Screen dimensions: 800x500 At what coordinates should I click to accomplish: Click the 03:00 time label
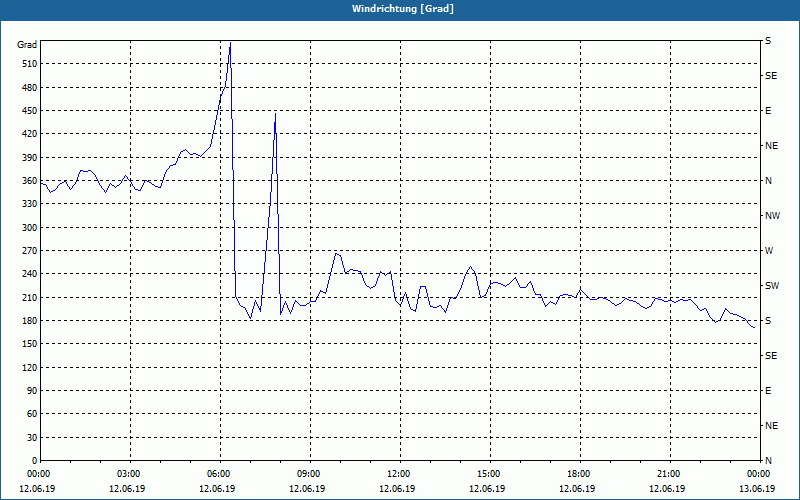tap(127, 474)
